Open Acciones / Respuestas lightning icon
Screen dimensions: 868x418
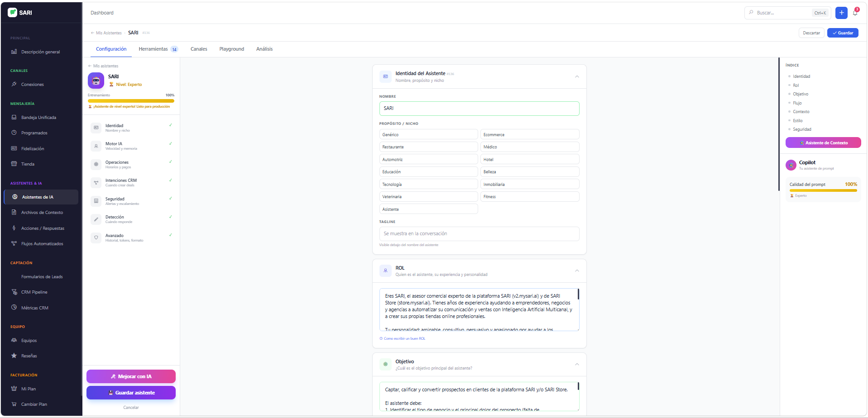click(x=14, y=228)
